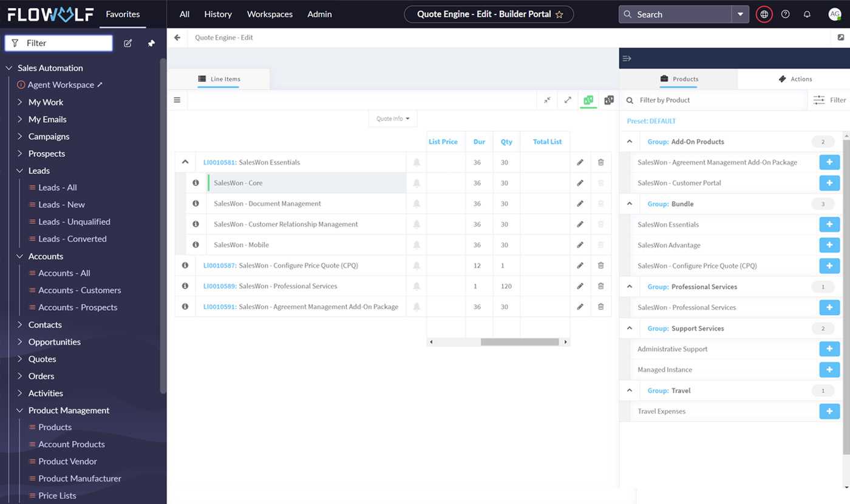This screenshot has height=504, width=850.
Task: Add SalesWon Advantage bundle with plus button
Action: tap(829, 245)
